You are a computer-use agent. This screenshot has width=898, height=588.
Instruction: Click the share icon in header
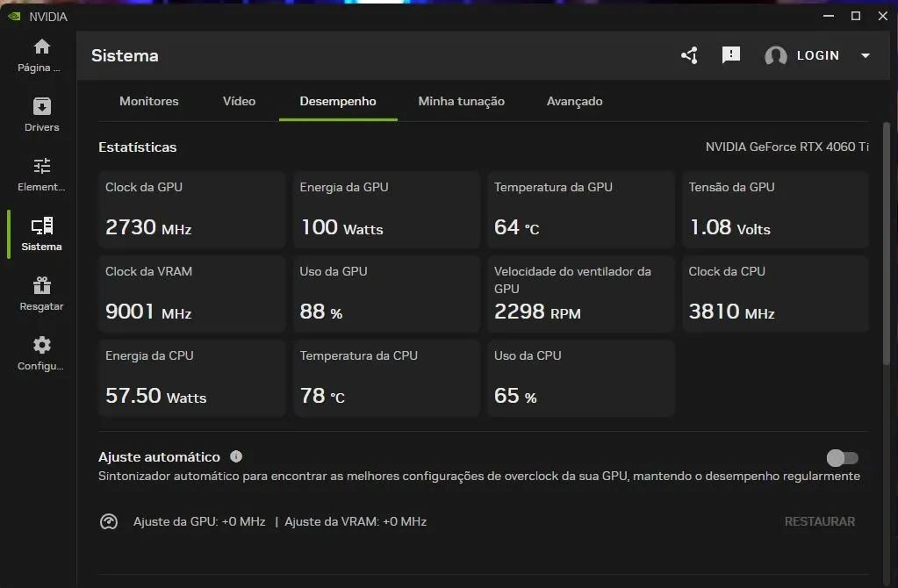(690, 55)
